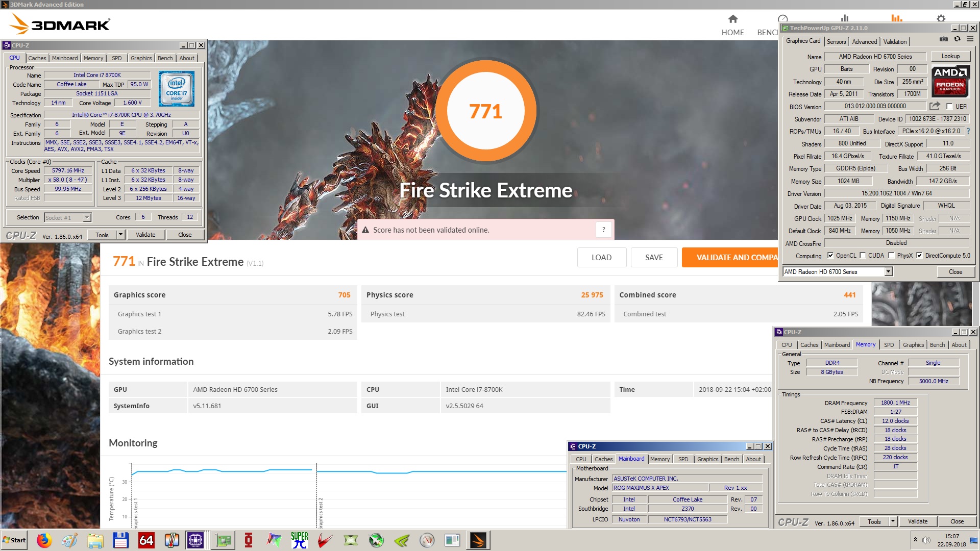980x551 pixels.
Task: Open the Socket #1 selection dropdown in CPU-Z
Action: point(67,217)
